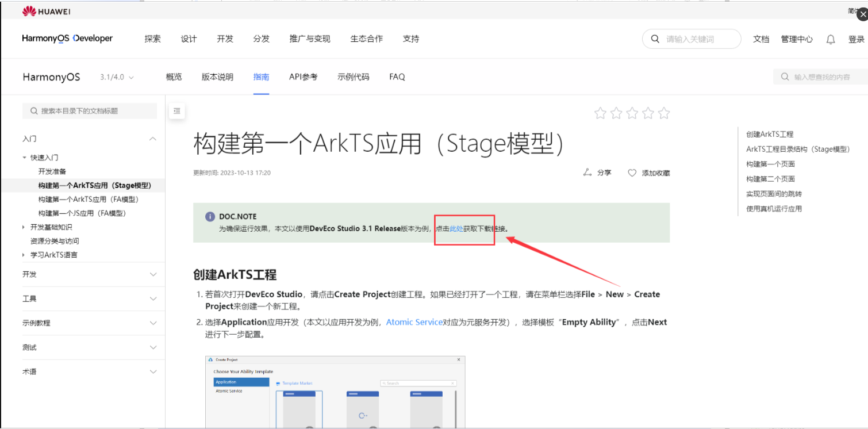This screenshot has width=868, height=429.
Task: Toggle the sidebar collapse icon
Action: pos(176,111)
